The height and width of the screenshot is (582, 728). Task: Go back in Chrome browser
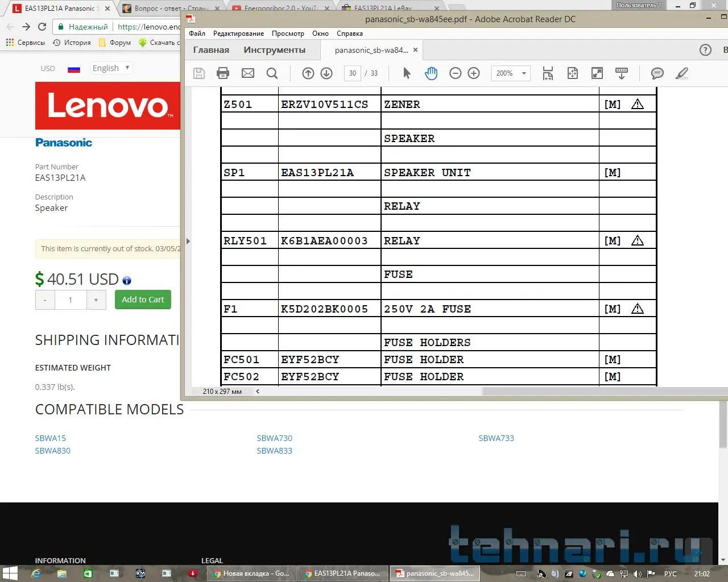click(10, 27)
